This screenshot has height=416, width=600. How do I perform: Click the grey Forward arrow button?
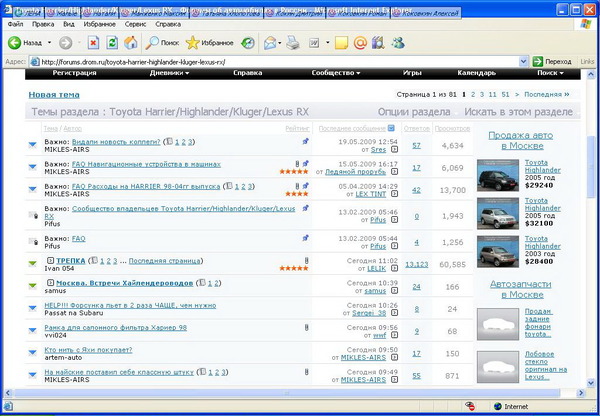(65, 43)
